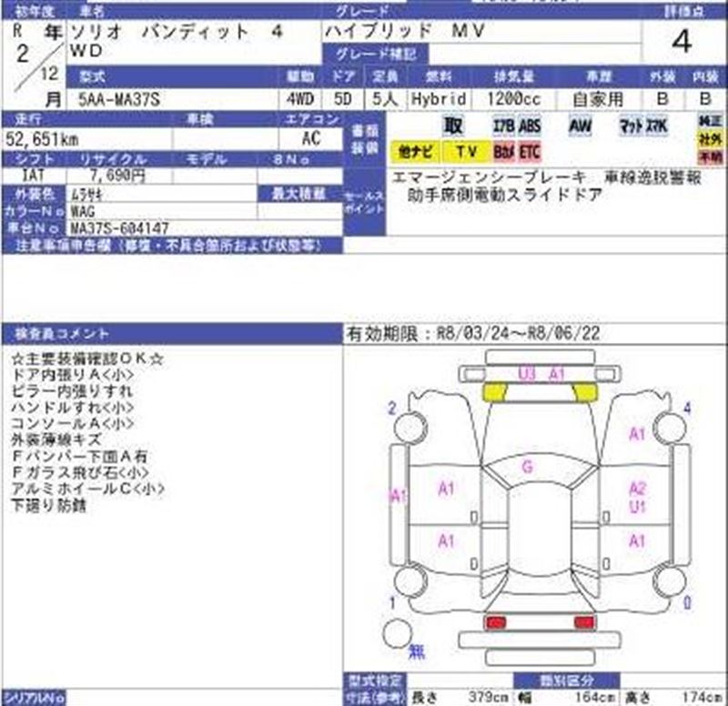Click the A1 mark next to tire 4

[637, 434]
